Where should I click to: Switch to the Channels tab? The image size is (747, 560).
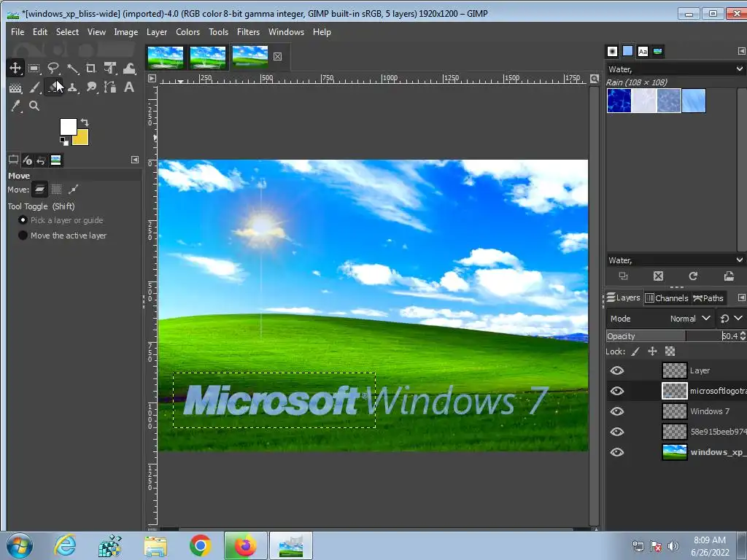point(667,298)
